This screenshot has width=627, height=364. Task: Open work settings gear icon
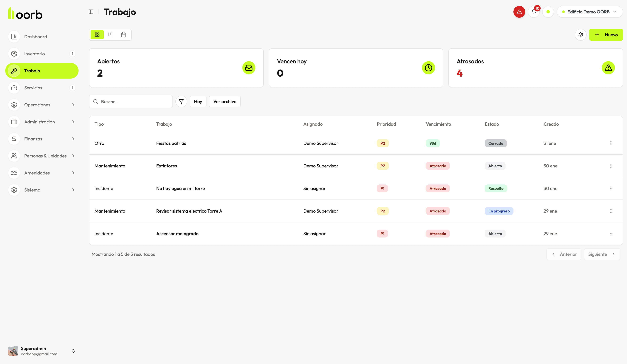coord(581,35)
